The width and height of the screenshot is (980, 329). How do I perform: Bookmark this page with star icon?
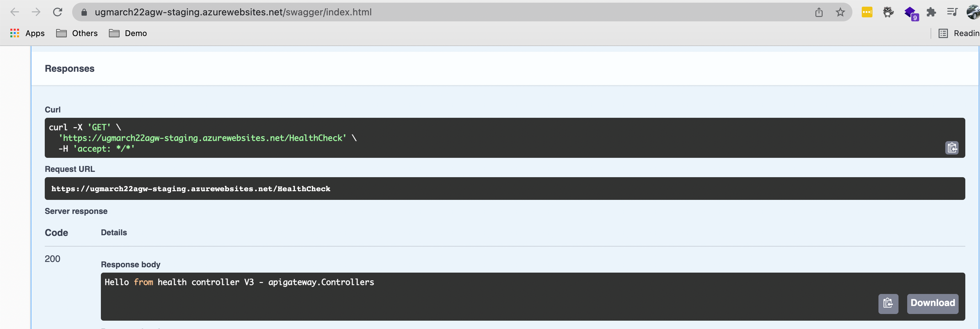coord(840,12)
